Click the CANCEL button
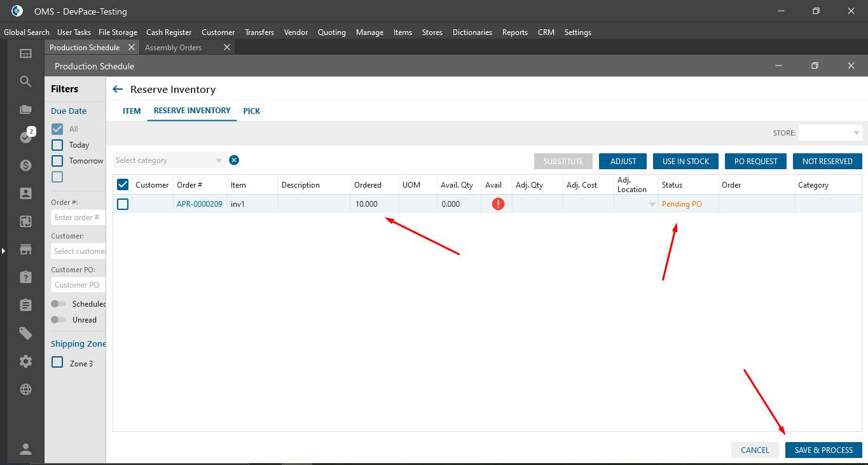 tap(755, 450)
